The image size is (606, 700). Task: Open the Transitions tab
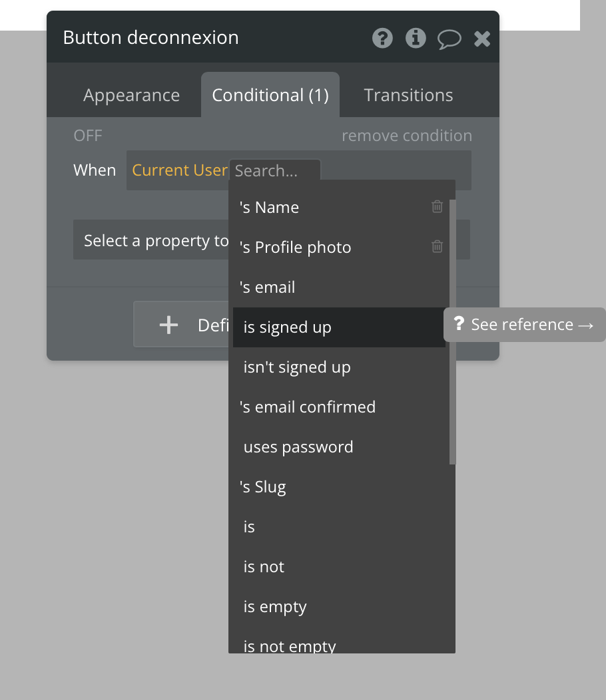click(408, 95)
